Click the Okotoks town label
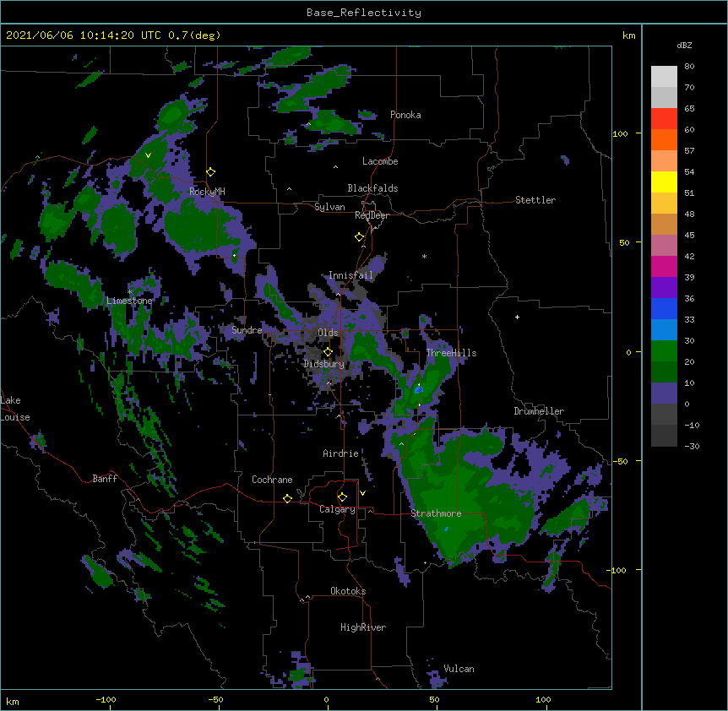Screen dimensions: 728x711 pyautogui.click(x=348, y=591)
